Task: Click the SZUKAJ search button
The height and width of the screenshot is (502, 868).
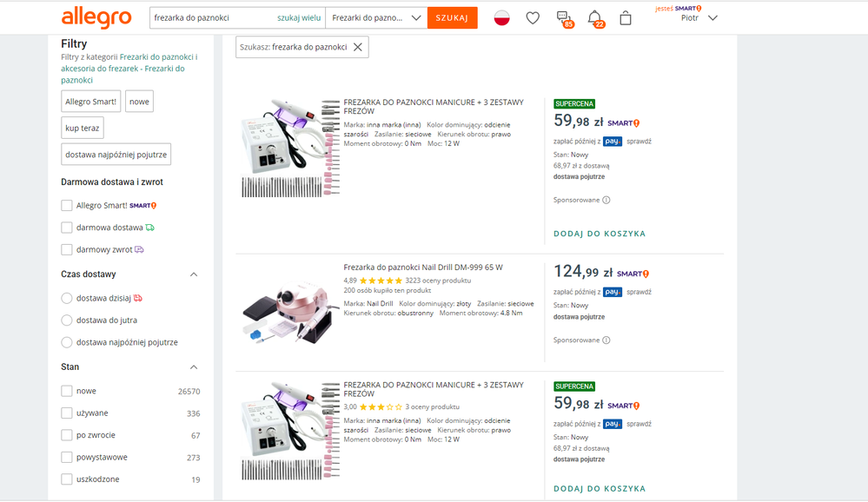Action: [x=452, y=17]
